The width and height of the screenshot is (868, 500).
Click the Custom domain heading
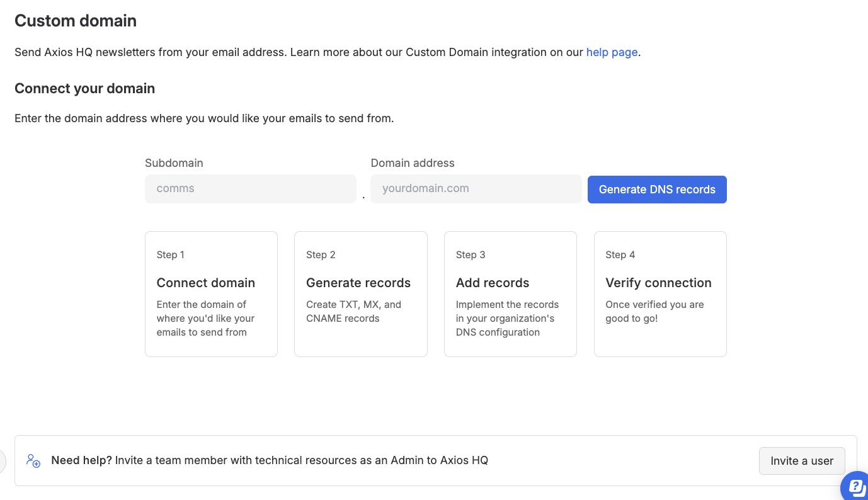coord(76,21)
